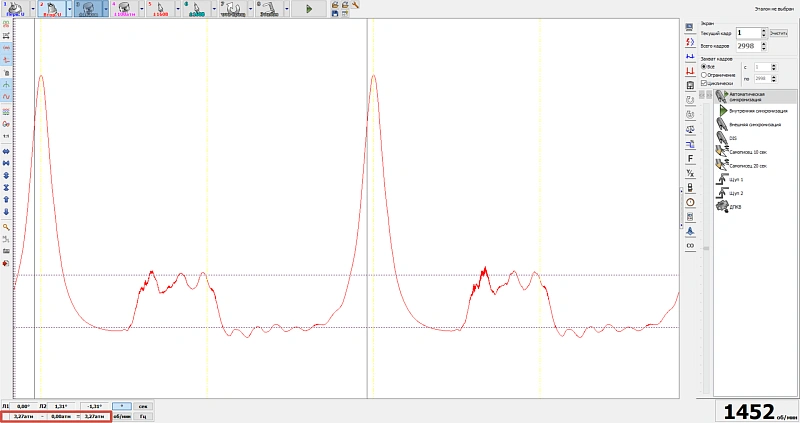Open channel 7 dropdown arrow
This screenshot has width=800, height=423.
251,9
